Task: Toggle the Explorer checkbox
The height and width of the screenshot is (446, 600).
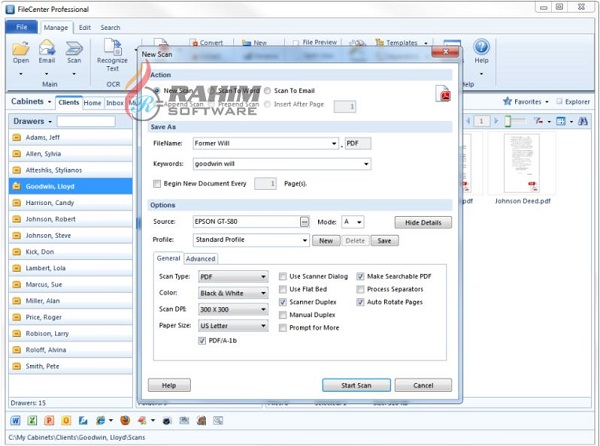Action: [559, 101]
